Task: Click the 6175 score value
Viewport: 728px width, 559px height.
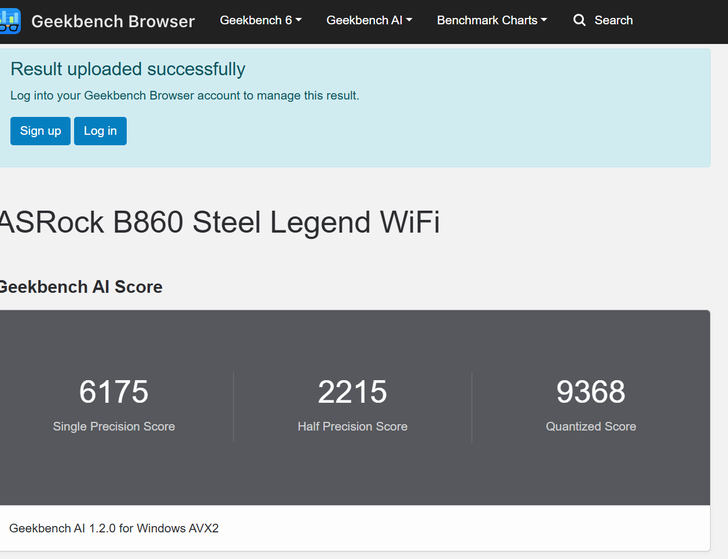Action: click(x=114, y=392)
